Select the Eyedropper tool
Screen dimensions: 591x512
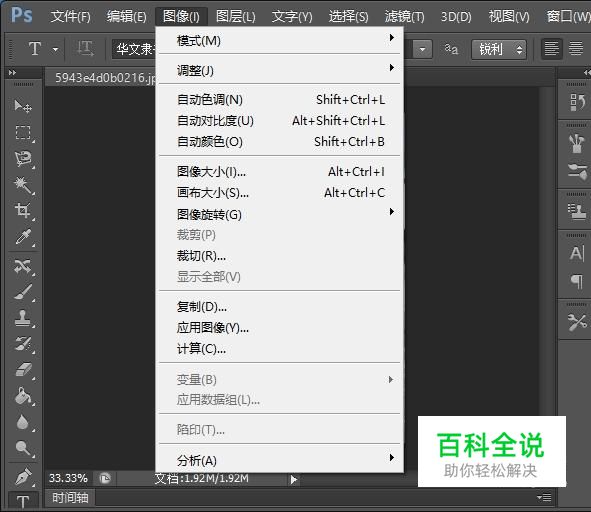23,237
